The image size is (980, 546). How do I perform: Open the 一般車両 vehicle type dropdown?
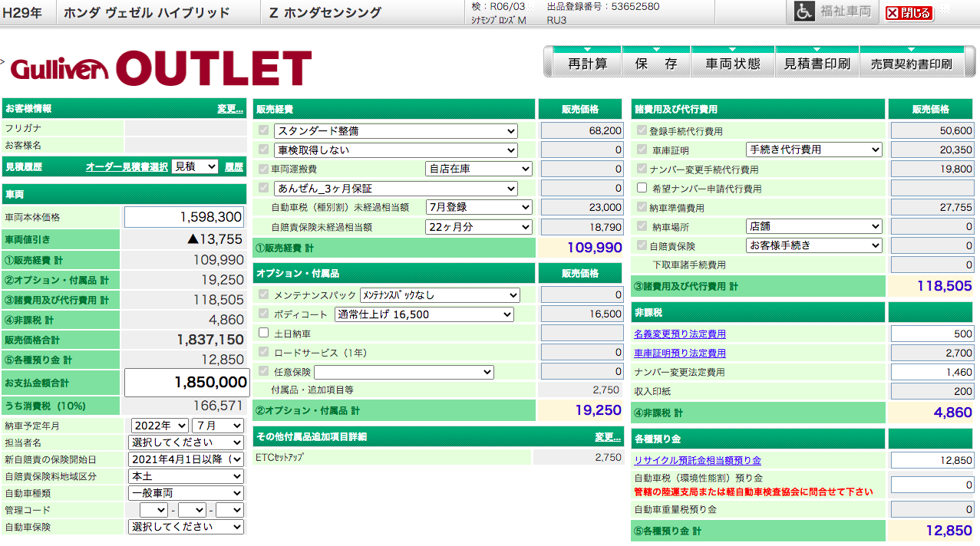(186, 493)
